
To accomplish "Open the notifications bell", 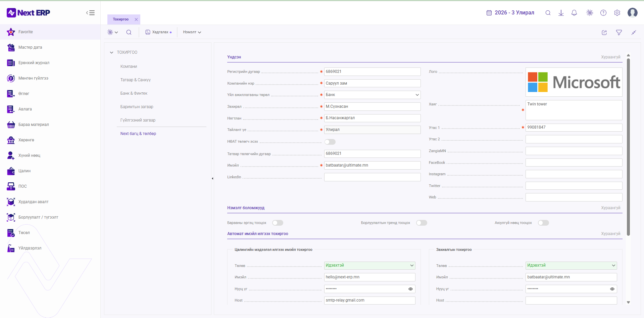I will pos(574,13).
